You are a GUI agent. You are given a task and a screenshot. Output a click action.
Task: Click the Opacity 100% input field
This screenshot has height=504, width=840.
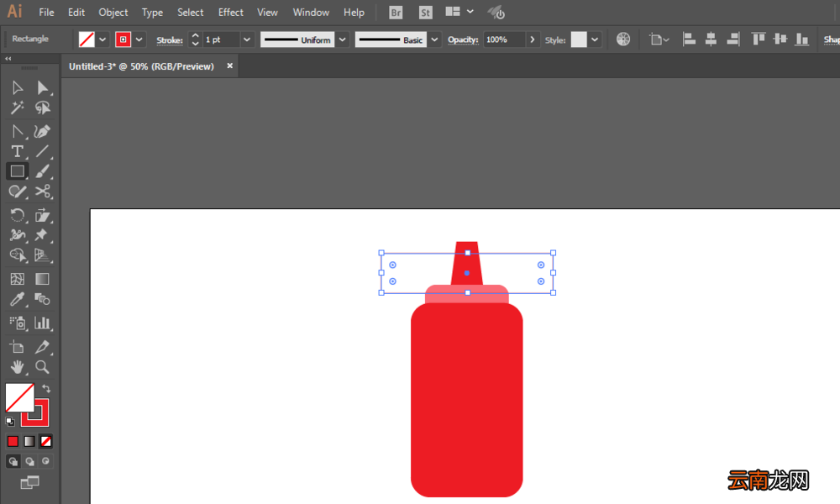[504, 39]
